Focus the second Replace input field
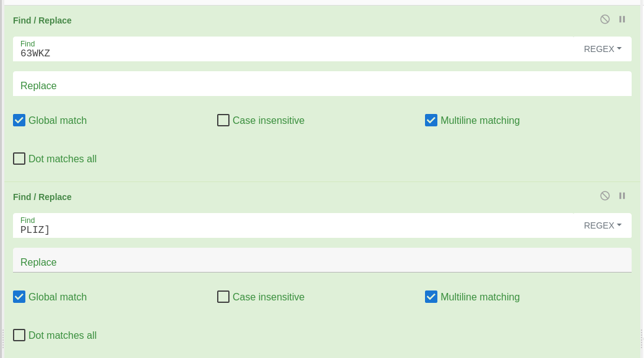 [x=322, y=260]
